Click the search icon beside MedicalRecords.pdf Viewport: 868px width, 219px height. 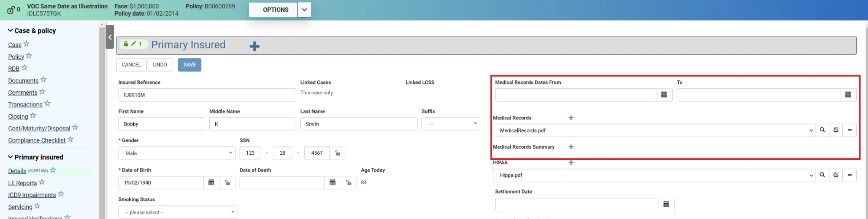click(x=822, y=130)
